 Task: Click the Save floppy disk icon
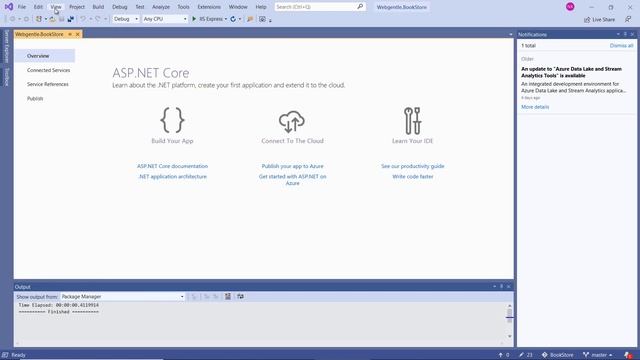(x=62, y=19)
